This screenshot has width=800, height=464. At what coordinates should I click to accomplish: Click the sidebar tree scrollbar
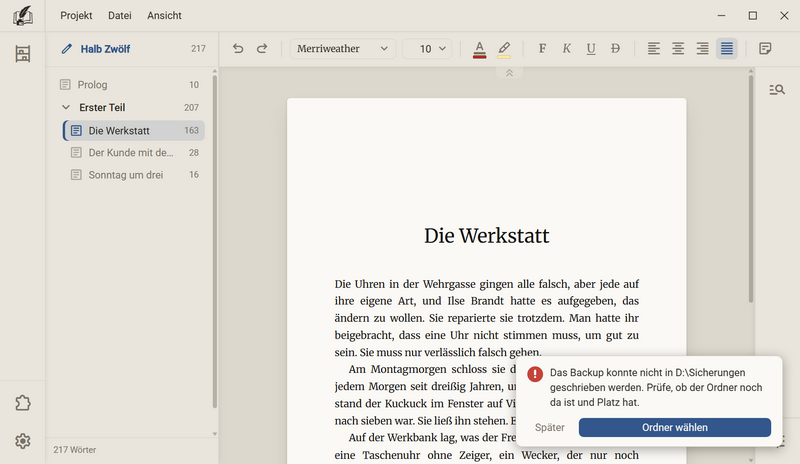click(x=214, y=241)
